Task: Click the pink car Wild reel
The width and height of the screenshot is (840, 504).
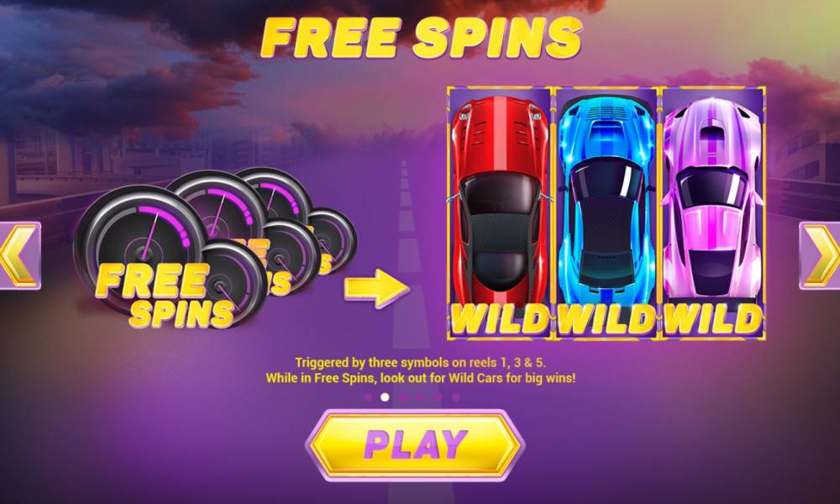Action: 713,213
